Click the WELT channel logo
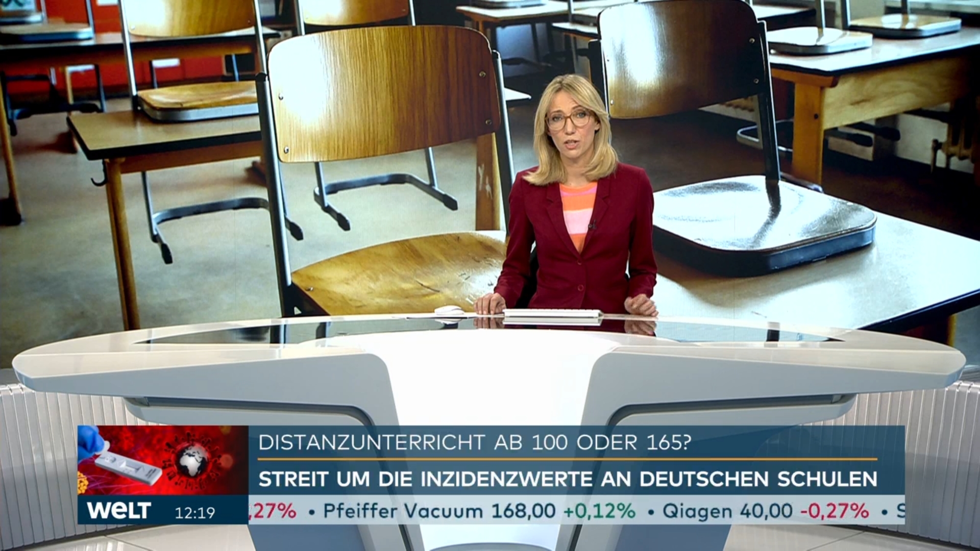This screenshot has height=551, width=980. (x=118, y=511)
